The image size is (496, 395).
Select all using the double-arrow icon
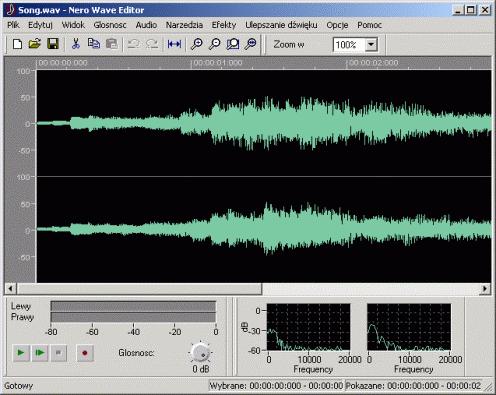click(x=174, y=44)
